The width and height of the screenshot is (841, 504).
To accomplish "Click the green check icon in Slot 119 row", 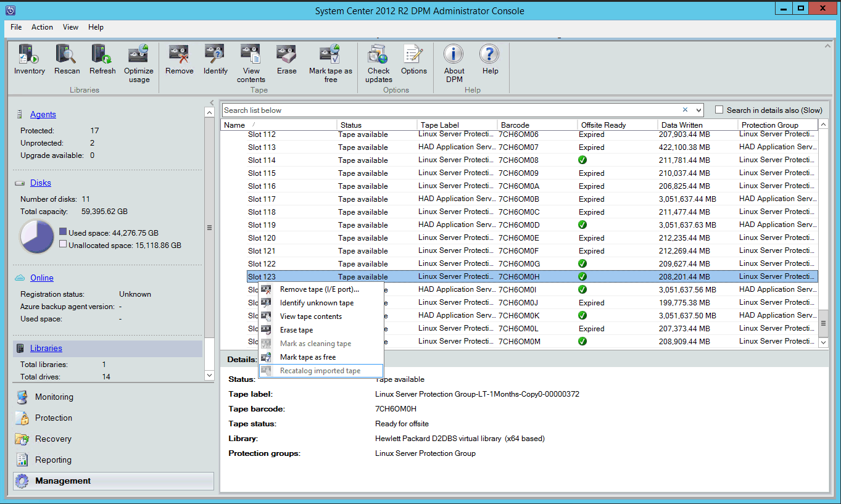I will (x=582, y=225).
